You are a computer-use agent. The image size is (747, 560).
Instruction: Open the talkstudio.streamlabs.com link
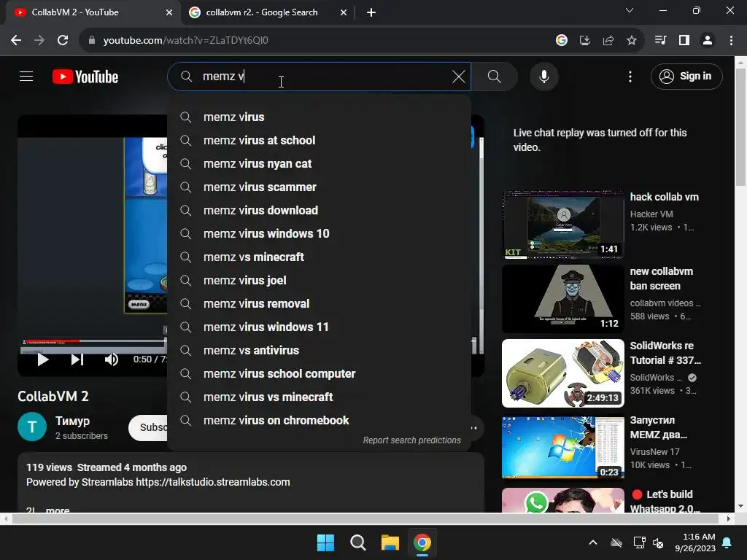coord(213,482)
